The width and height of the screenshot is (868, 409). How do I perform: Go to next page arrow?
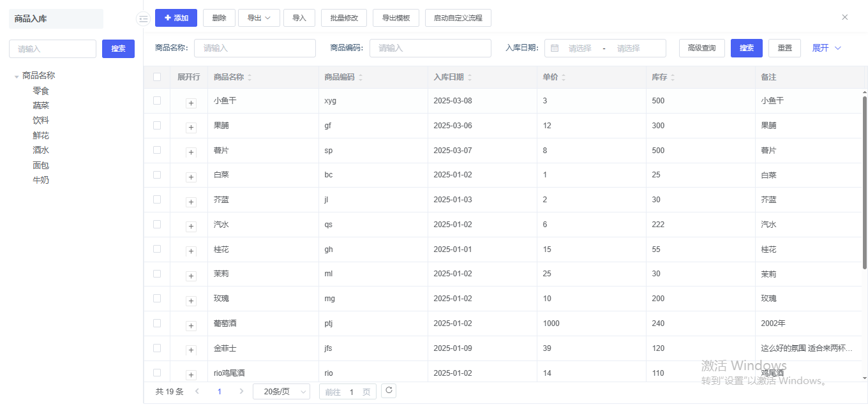coord(241,392)
